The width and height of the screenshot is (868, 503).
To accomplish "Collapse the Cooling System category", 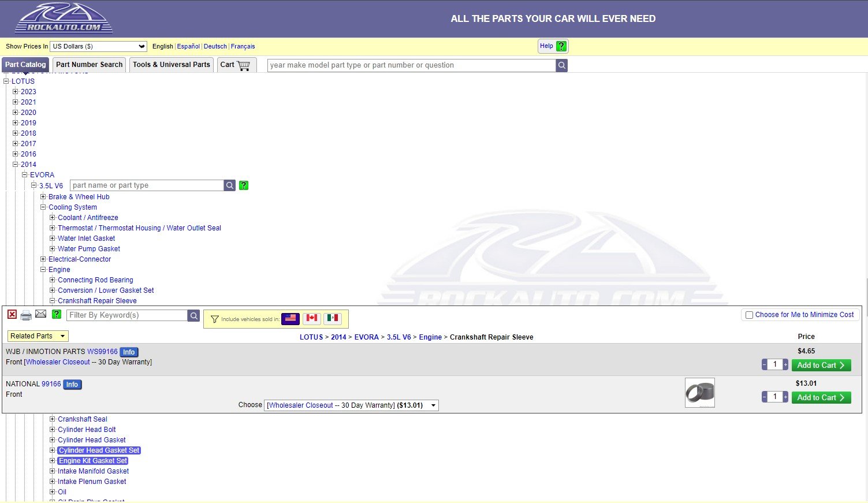I will pyautogui.click(x=43, y=207).
